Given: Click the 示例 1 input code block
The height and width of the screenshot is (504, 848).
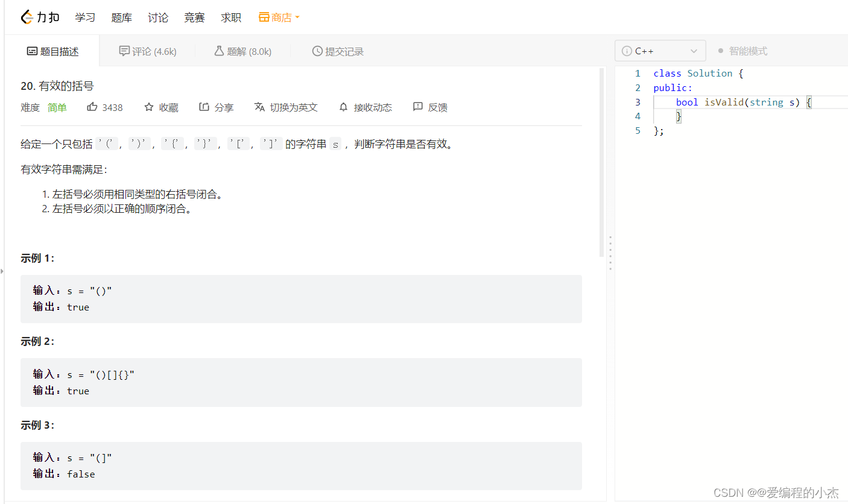Looking at the screenshot, I should click(301, 299).
